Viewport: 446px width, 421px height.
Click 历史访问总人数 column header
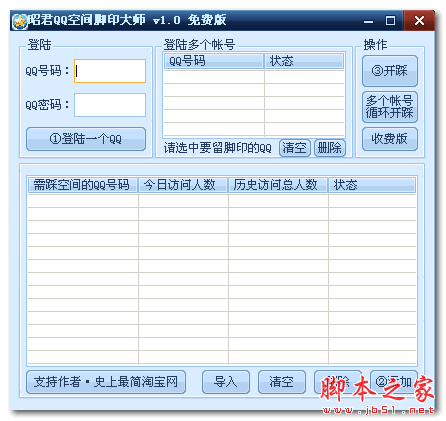point(278,185)
